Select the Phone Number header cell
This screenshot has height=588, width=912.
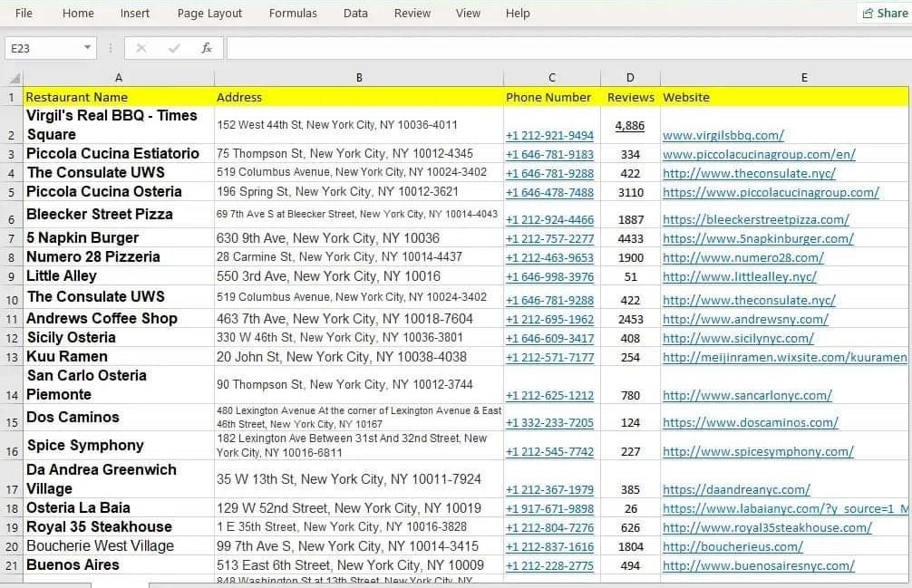(x=552, y=98)
